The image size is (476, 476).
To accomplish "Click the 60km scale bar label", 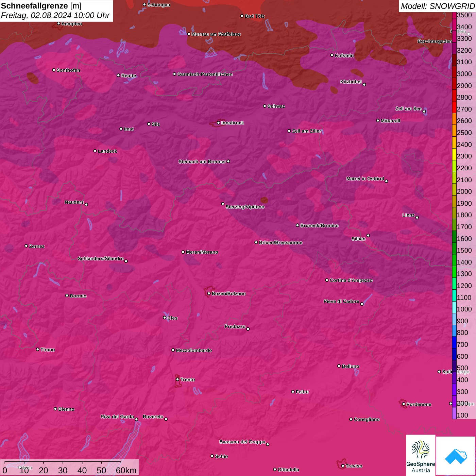I will [x=126, y=470].
